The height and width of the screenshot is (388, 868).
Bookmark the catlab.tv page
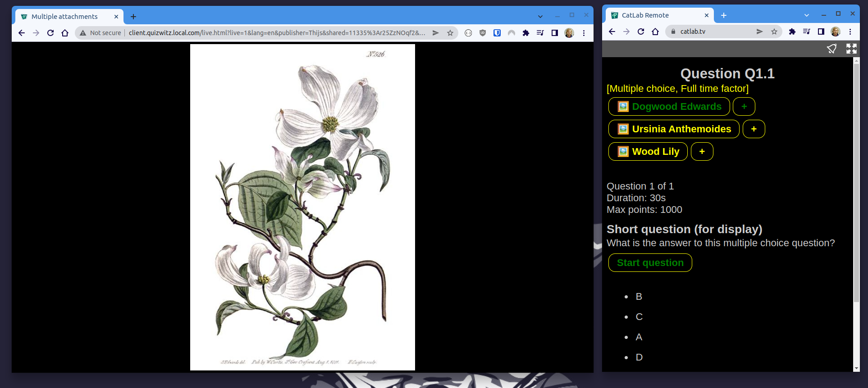(774, 32)
